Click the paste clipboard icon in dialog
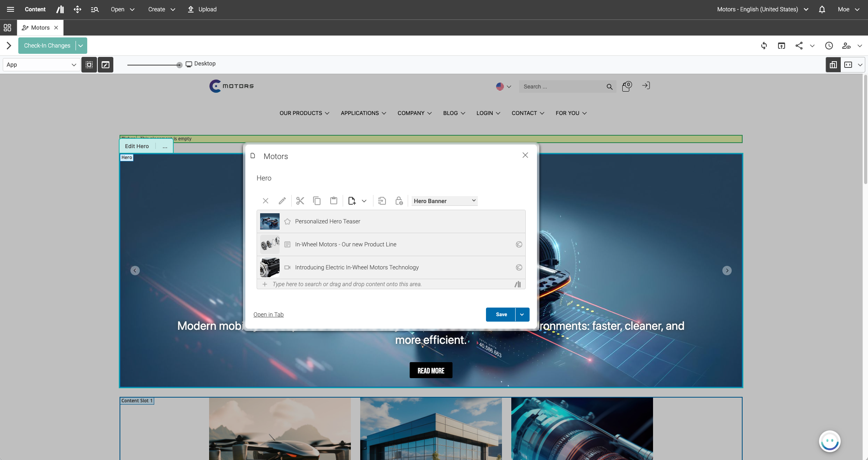868x460 pixels. tap(334, 201)
